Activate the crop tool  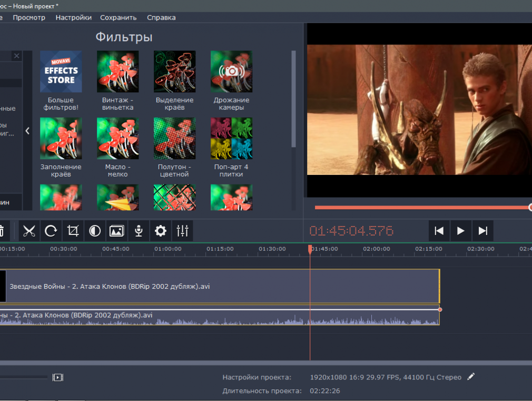point(73,231)
